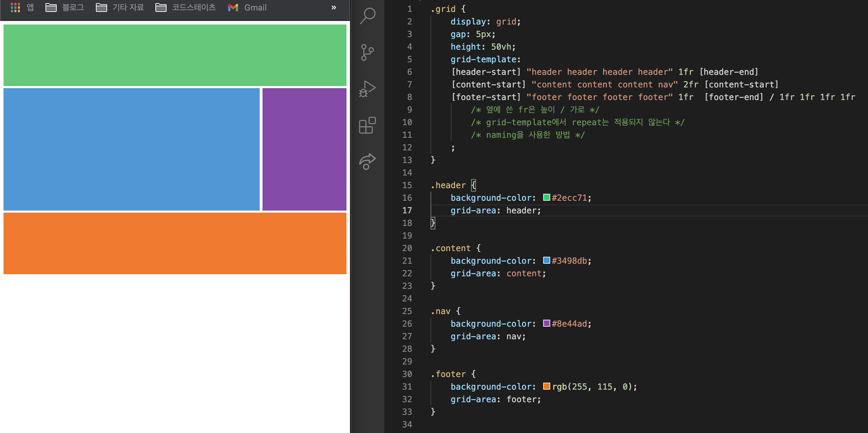Image resolution: width=868 pixels, height=433 pixels.
Task: Open the 기타 자료 bookmark folder
Action: coord(120,7)
